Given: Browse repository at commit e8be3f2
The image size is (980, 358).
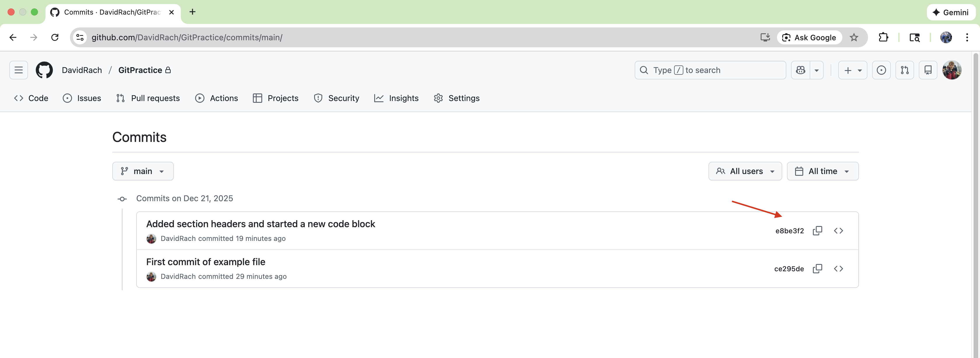Looking at the screenshot, I should pyautogui.click(x=838, y=231).
